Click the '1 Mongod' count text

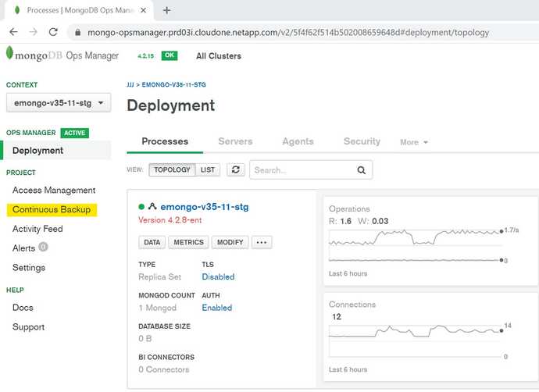point(158,308)
